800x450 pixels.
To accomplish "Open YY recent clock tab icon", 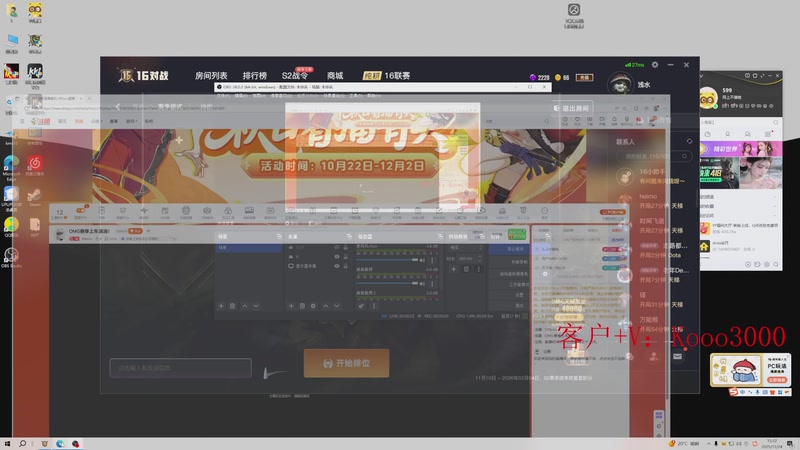I will (x=708, y=134).
